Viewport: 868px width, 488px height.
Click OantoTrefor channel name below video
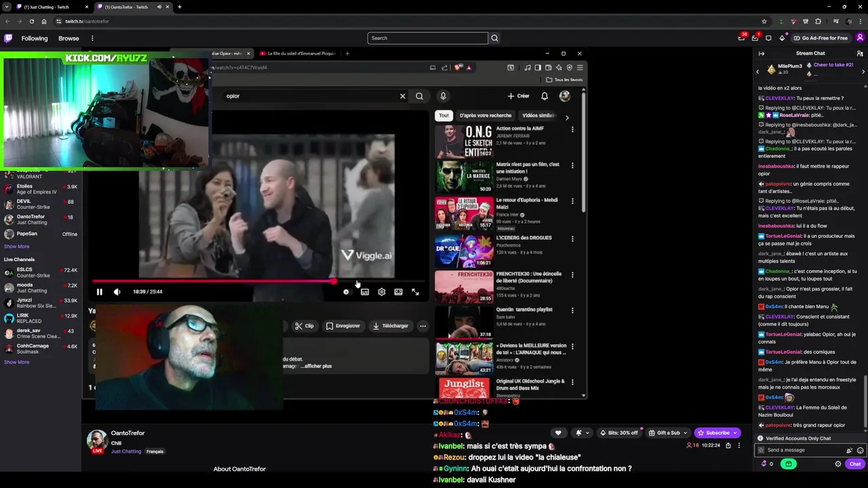click(128, 433)
